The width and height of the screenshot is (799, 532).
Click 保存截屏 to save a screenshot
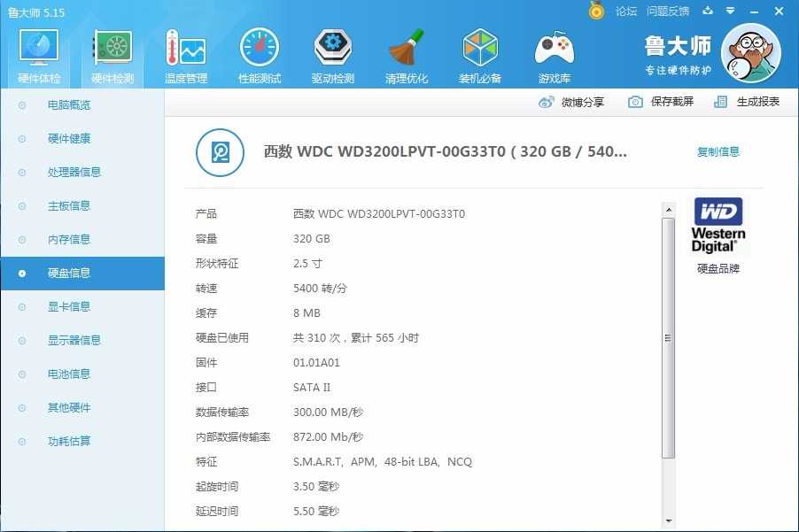(661, 102)
